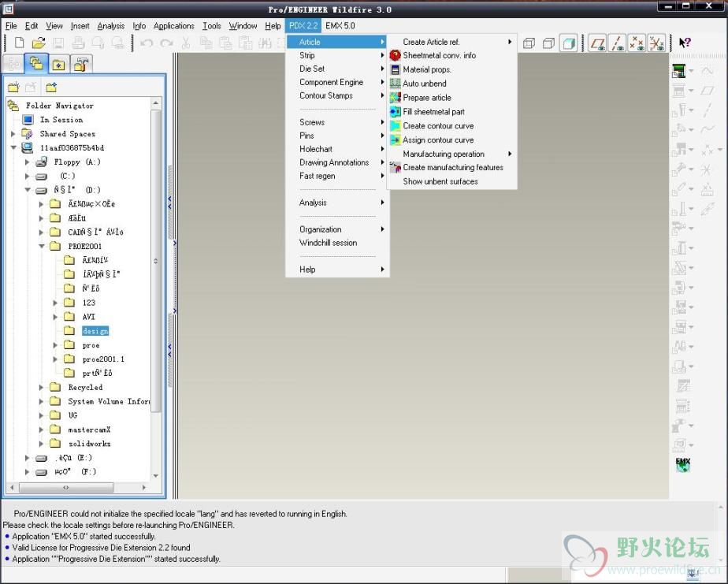Image resolution: width=728 pixels, height=584 pixels.
Task: Click horizontal scroll-right arrow in tree
Action: point(144,487)
